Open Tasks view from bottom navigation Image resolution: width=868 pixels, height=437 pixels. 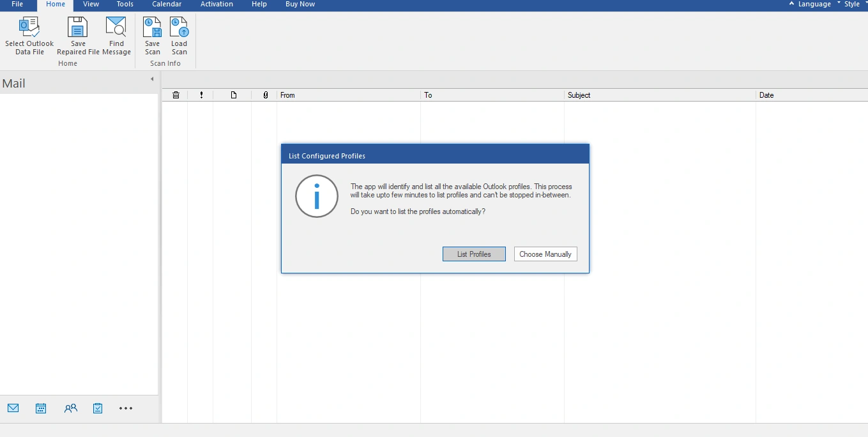pos(98,408)
